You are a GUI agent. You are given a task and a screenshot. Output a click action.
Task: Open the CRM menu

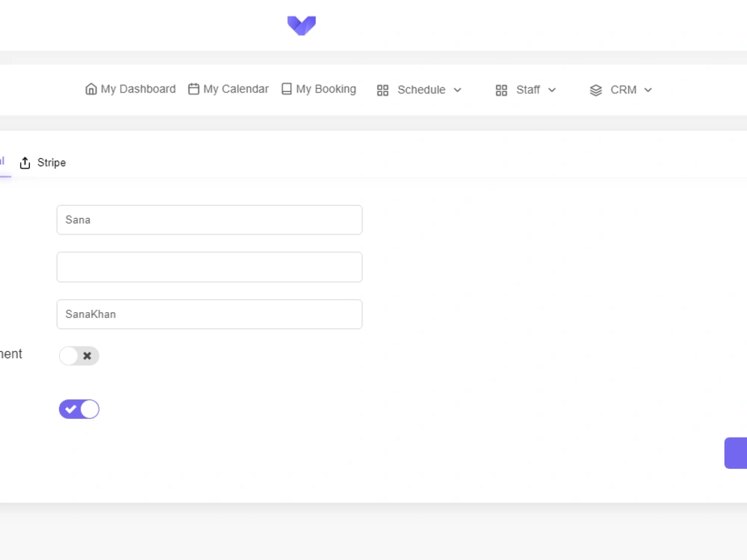(x=621, y=90)
